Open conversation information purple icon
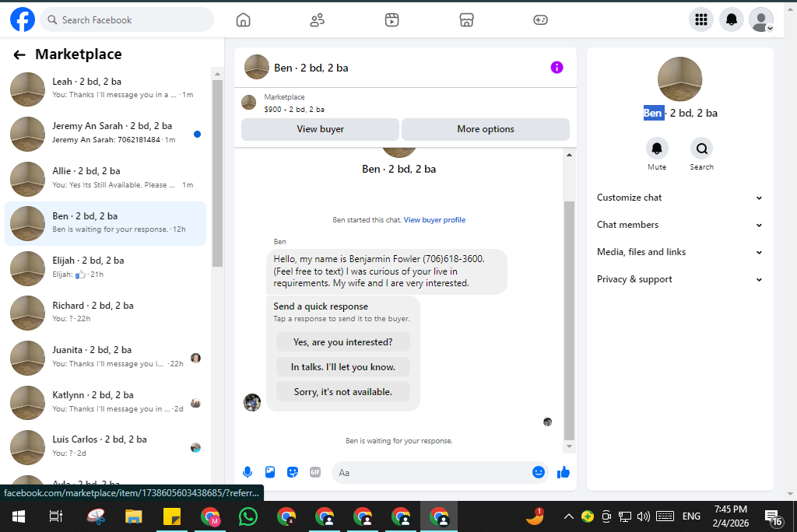This screenshot has height=532, width=797. tap(556, 68)
